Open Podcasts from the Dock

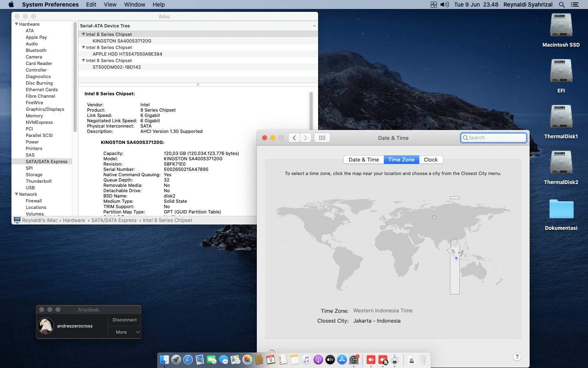point(318,360)
